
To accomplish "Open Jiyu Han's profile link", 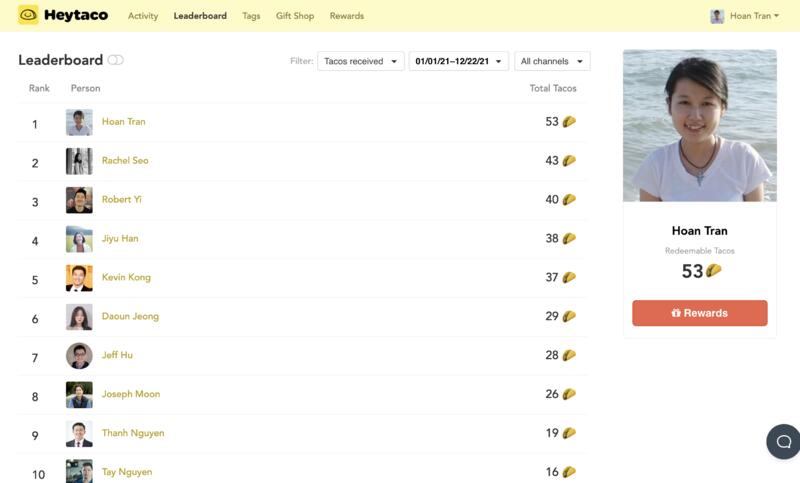I will (120, 239).
